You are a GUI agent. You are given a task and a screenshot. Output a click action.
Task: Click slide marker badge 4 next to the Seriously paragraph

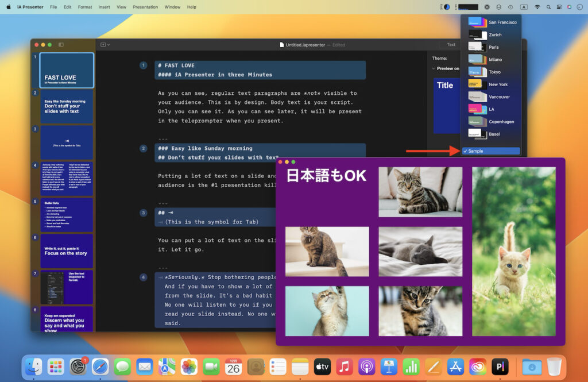[143, 277]
